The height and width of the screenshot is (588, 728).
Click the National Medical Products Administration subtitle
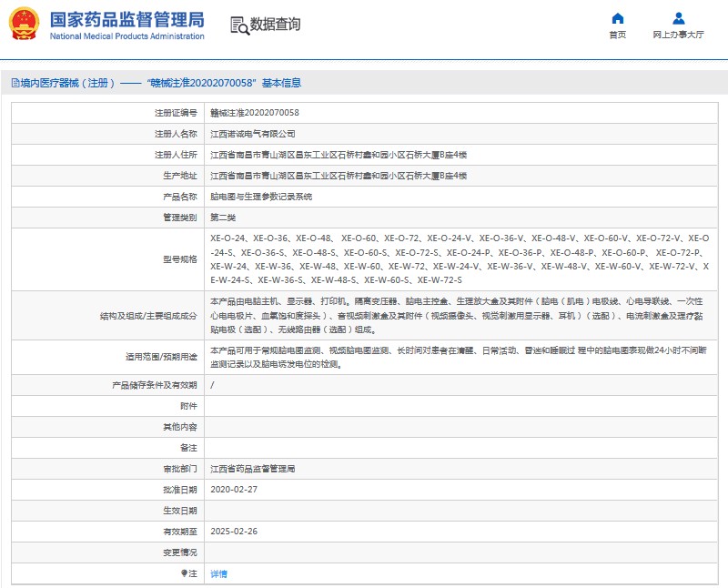pos(126,36)
